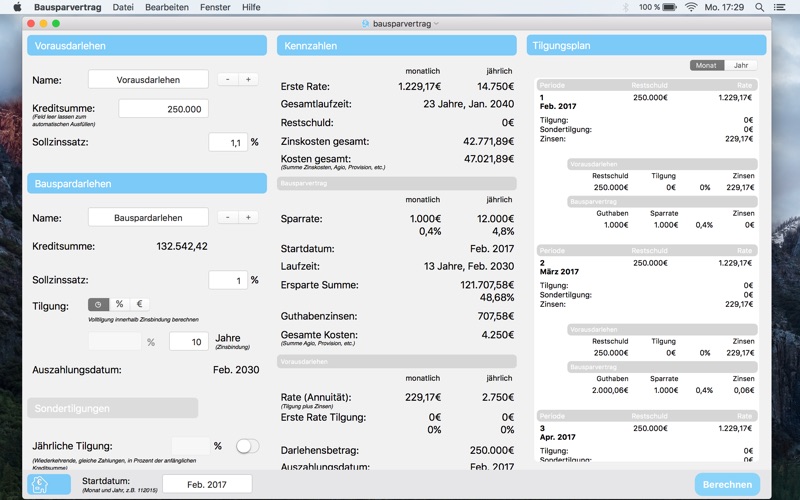
Task: Open the Bearbeiten menu
Action: tap(167, 7)
